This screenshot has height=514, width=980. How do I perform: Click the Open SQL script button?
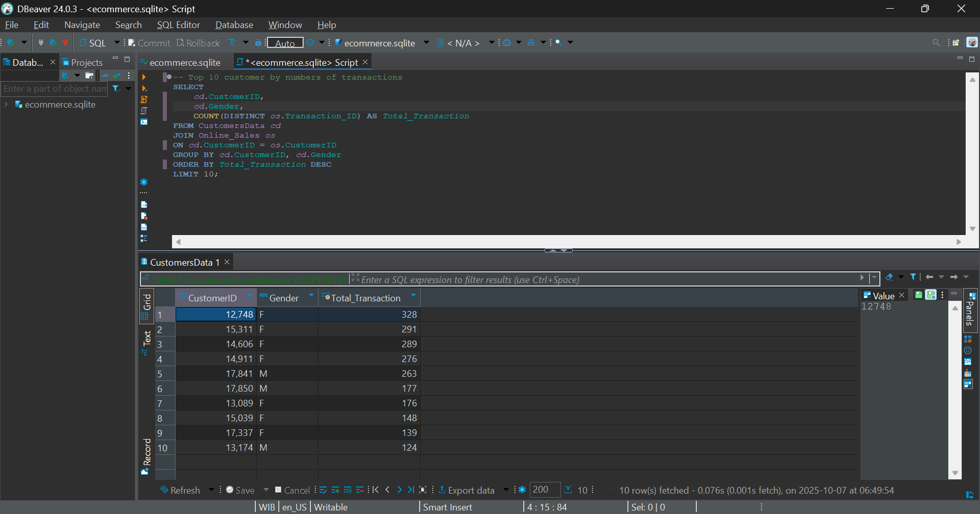click(93, 43)
